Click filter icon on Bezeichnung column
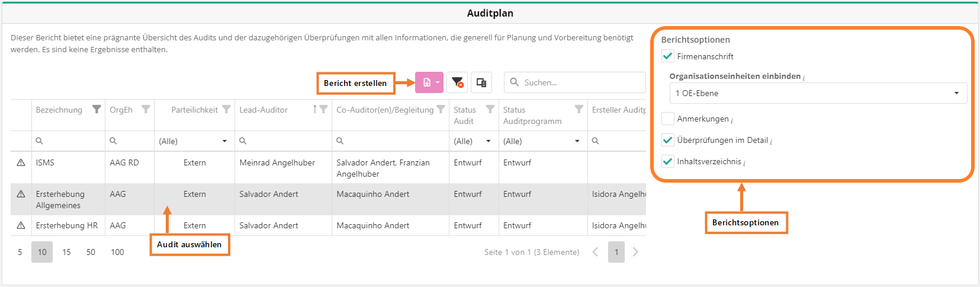Viewport: 980px width, 287px height. coord(97,109)
